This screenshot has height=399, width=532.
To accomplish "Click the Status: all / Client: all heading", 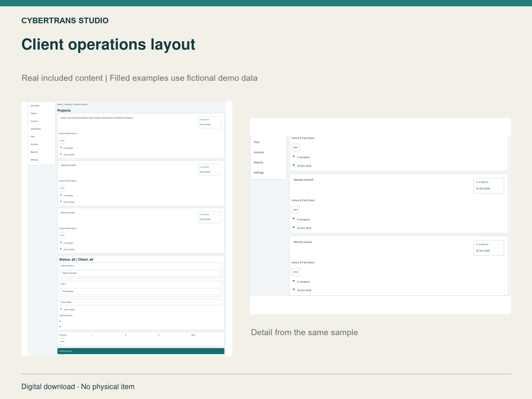I will pyautogui.click(x=76, y=259).
